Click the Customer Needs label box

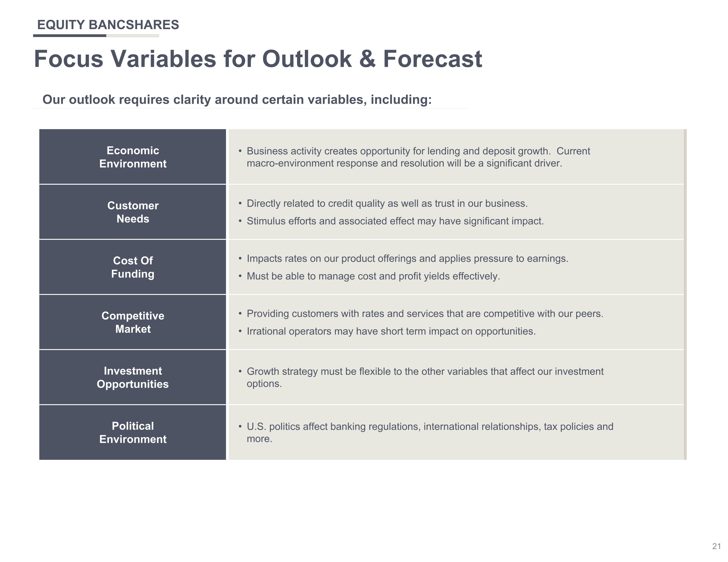(x=133, y=212)
